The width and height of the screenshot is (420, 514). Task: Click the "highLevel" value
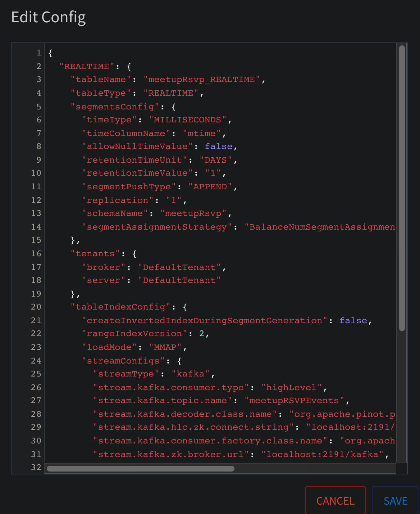click(291, 388)
